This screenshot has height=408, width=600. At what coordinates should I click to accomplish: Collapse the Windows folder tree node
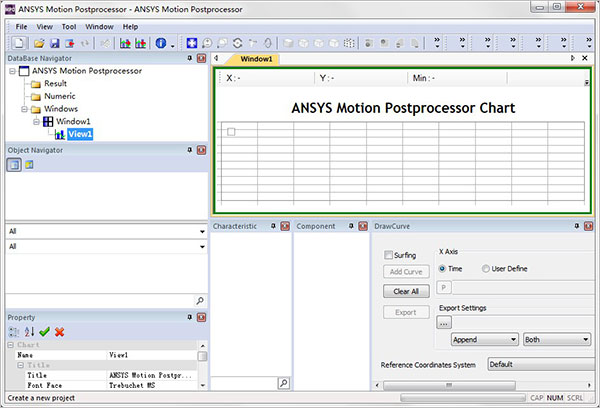point(24,109)
